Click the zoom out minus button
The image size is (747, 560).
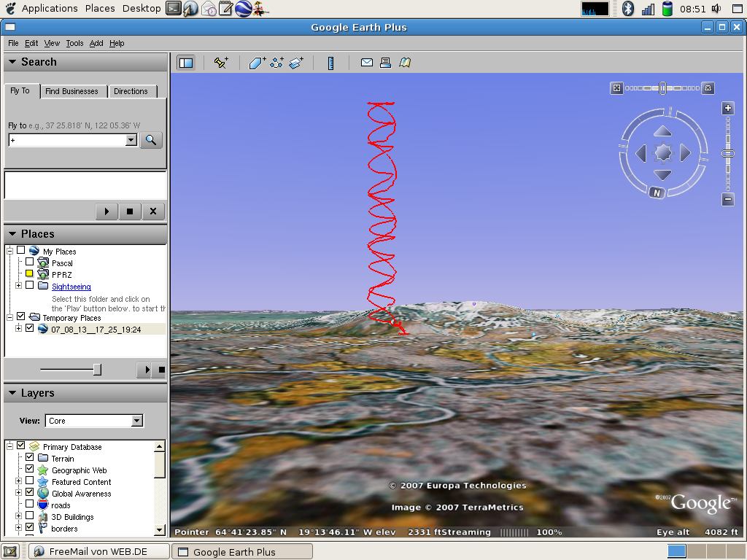tap(728, 200)
